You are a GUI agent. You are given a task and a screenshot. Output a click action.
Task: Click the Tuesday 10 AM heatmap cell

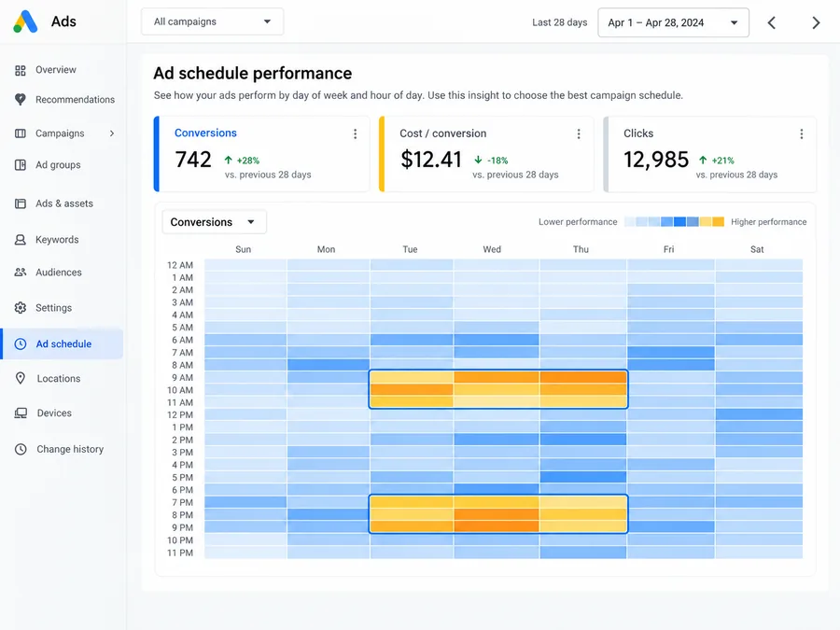tap(412, 389)
